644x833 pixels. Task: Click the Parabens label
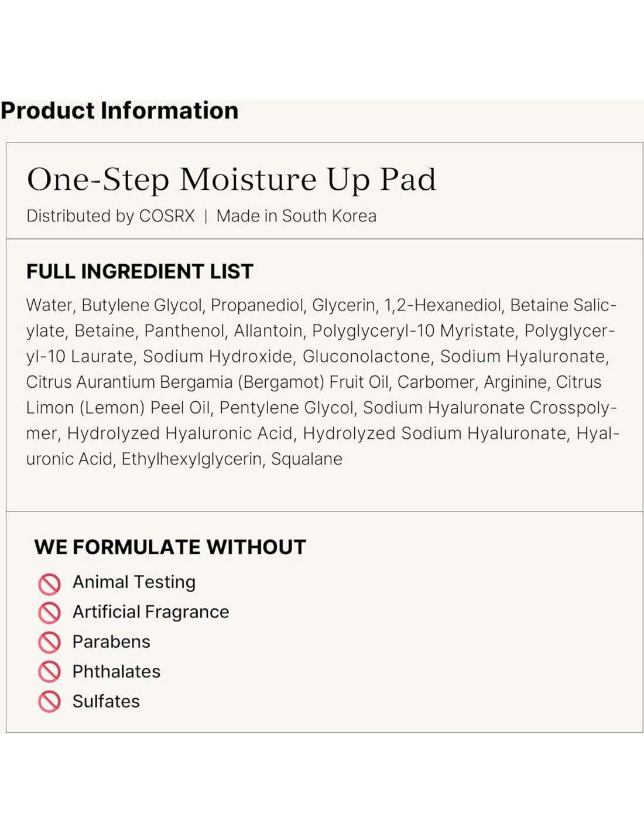[111, 642]
